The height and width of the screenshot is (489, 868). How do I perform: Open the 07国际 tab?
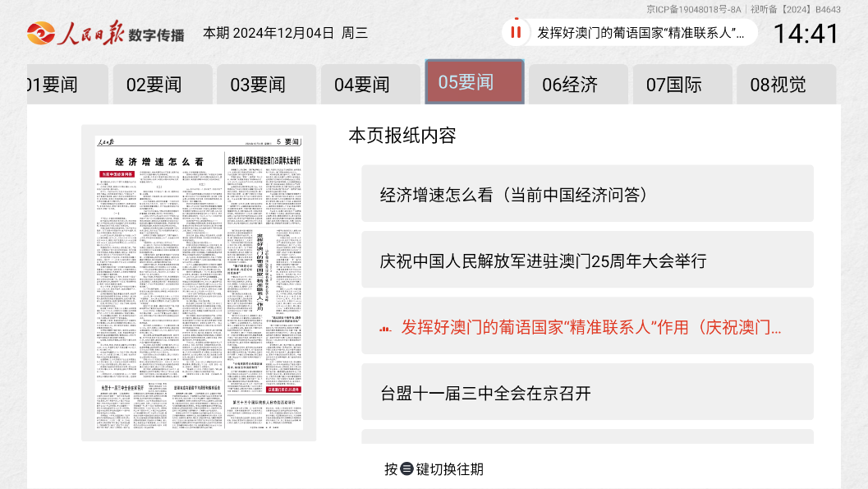674,85
